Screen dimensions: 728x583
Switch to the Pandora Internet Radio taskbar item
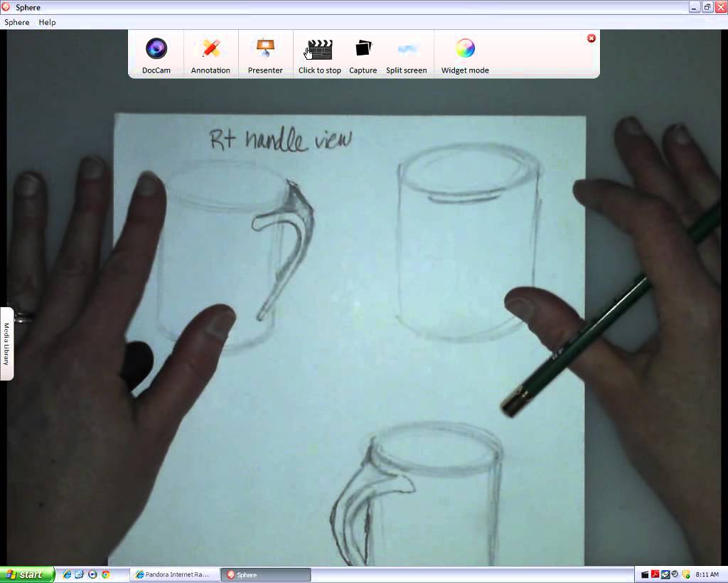point(173,574)
